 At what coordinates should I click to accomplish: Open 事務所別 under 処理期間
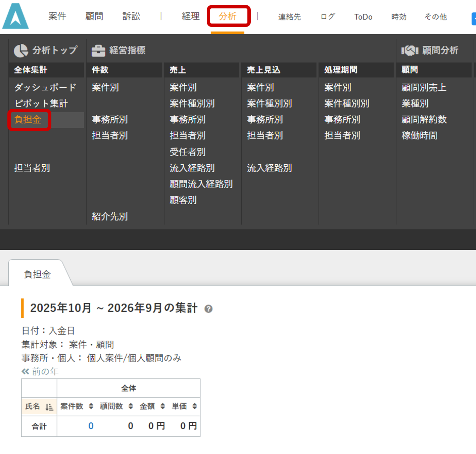(342, 120)
